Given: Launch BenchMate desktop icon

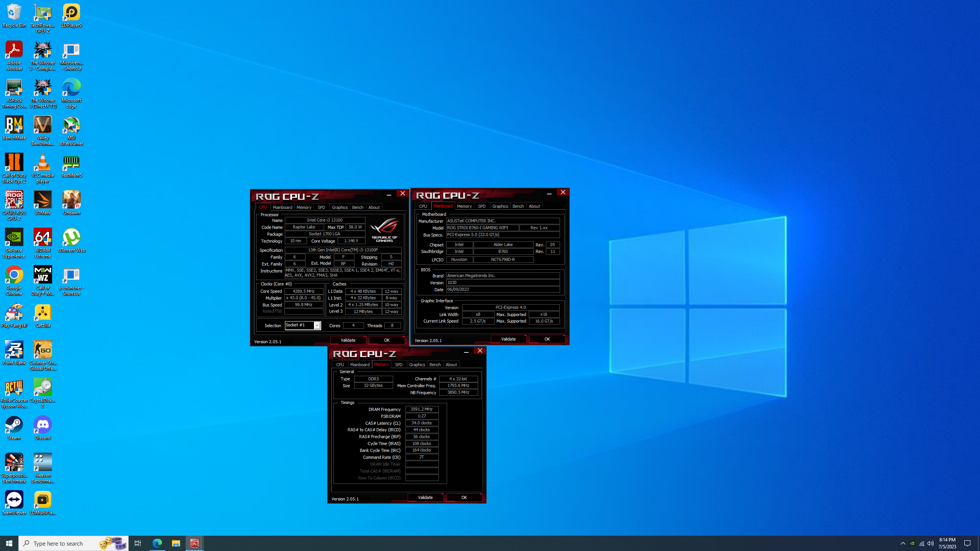Looking at the screenshot, I should tap(14, 128).
